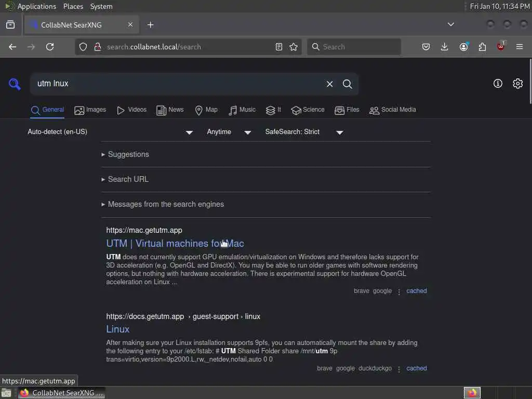Viewport: 532px width, 399px height.
Task: Click the SearXNG logo magnifier icon
Action: click(x=15, y=84)
